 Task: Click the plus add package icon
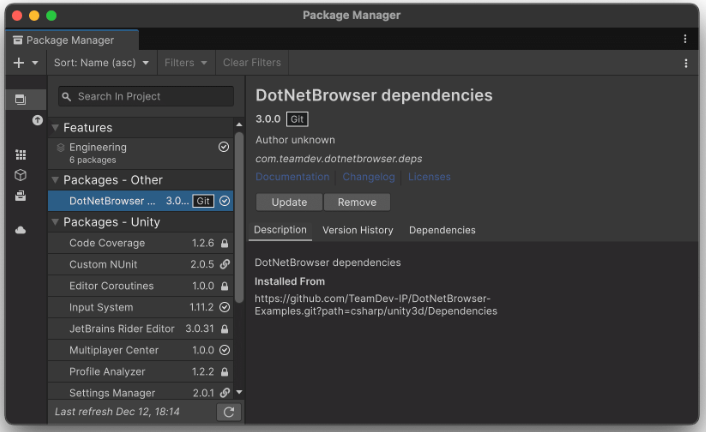19,63
